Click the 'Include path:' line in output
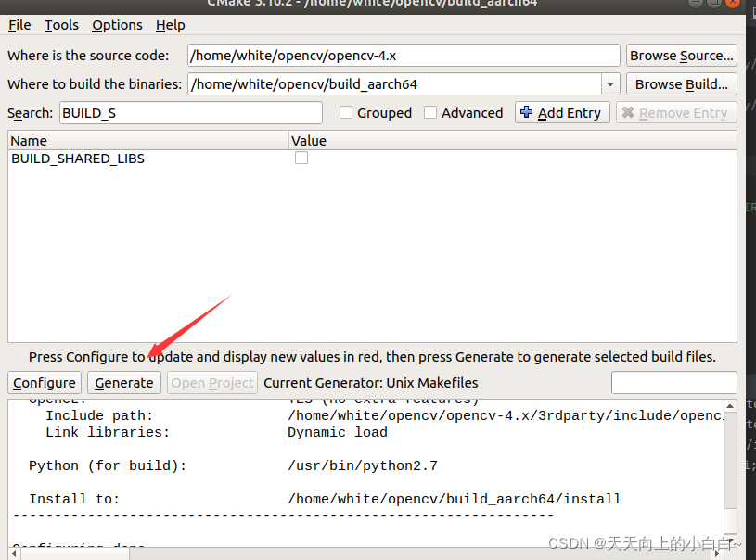Viewport: 756px width, 560px height. [99, 415]
